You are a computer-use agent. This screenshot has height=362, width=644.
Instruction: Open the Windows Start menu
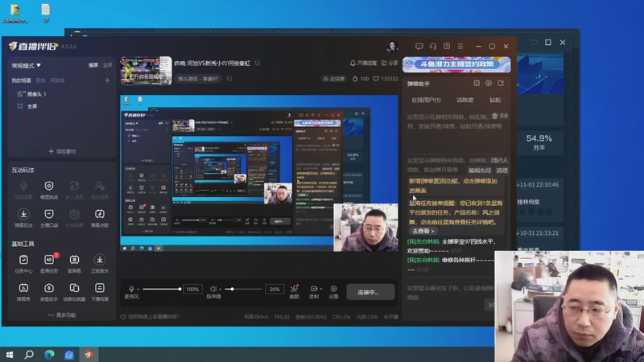click(x=10, y=354)
